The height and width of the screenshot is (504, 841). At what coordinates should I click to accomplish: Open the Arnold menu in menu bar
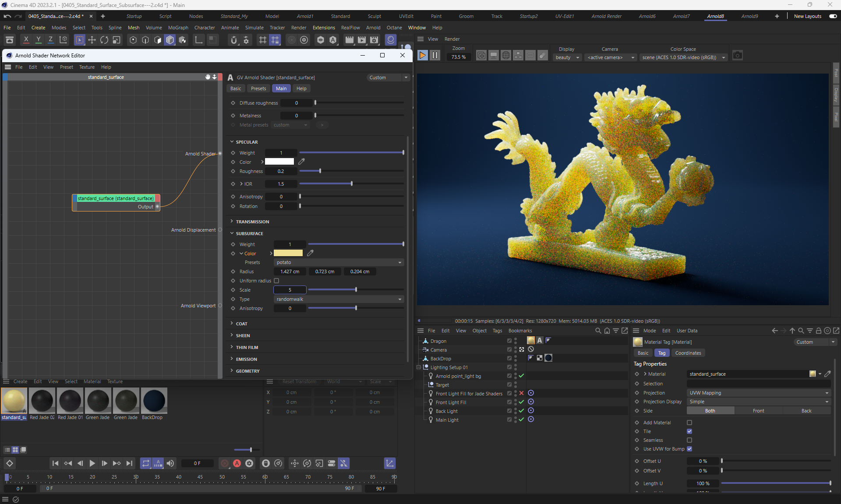373,28
